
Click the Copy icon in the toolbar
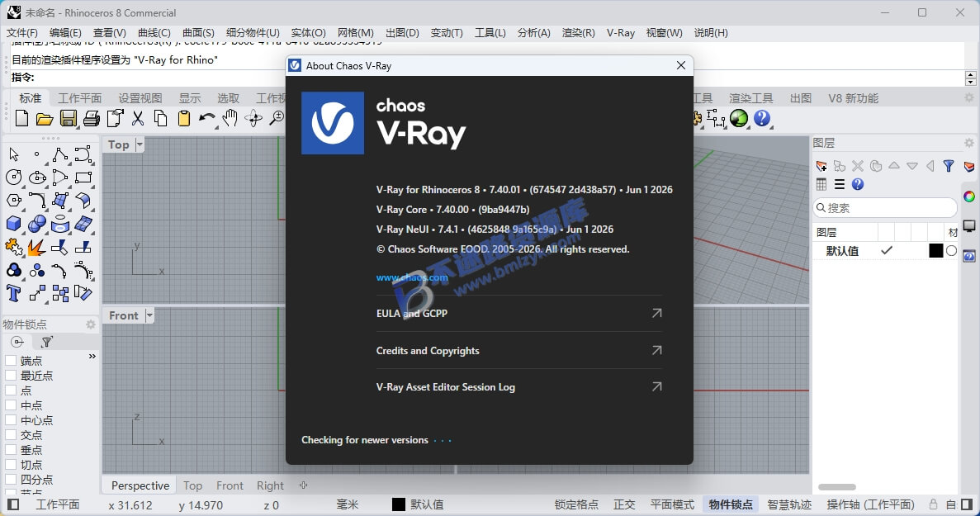pos(161,118)
